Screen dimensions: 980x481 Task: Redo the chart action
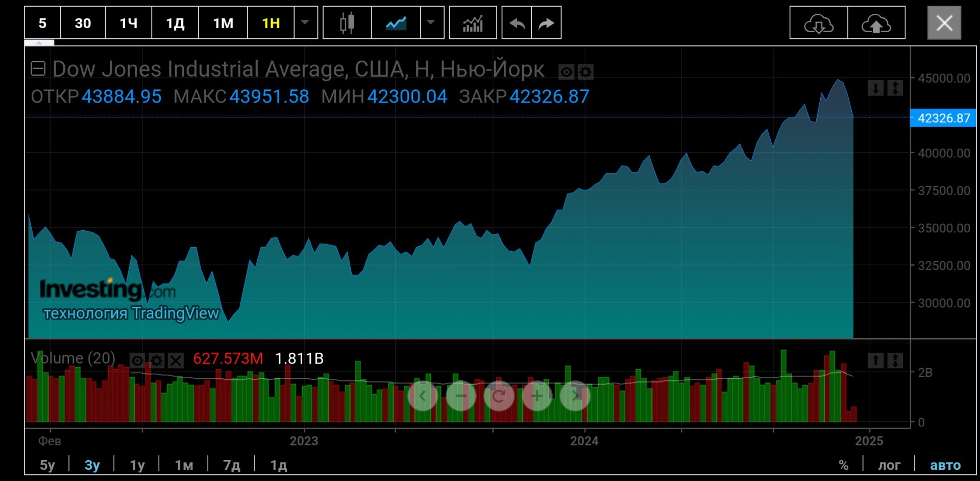[546, 23]
